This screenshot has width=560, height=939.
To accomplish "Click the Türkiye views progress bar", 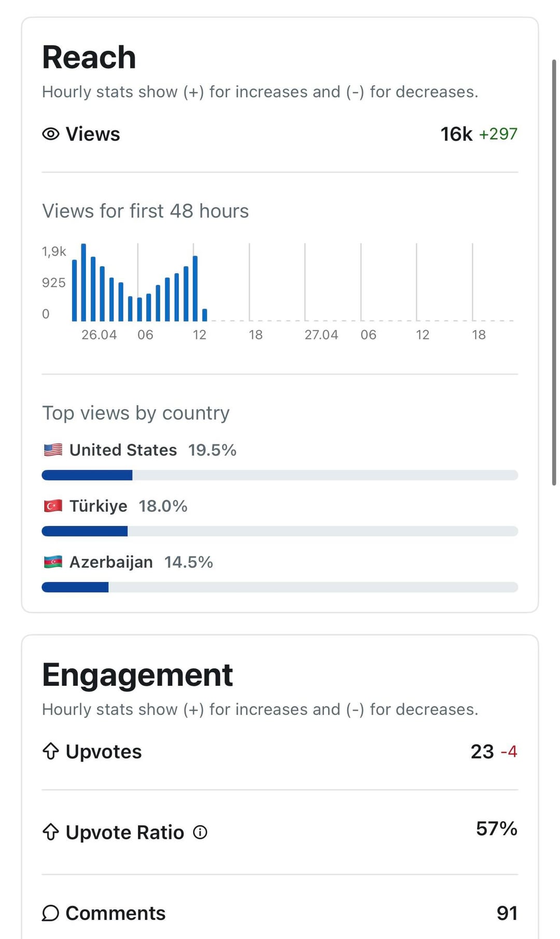I will click(x=279, y=531).
